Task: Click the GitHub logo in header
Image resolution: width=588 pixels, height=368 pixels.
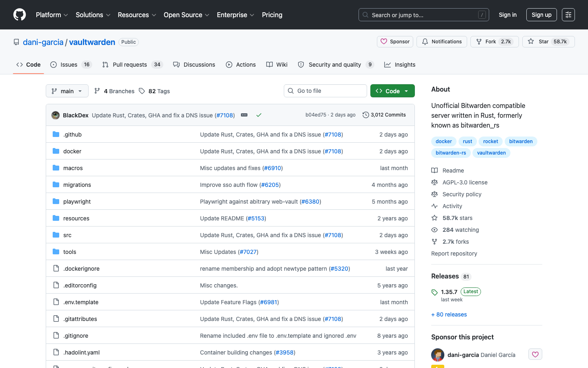Action: point(20,15)
